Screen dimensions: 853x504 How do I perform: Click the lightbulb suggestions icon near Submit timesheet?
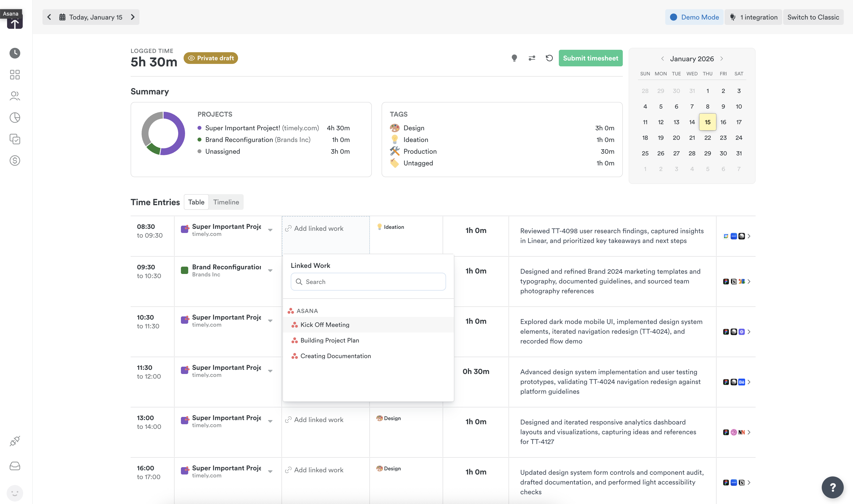click(514, 58)
